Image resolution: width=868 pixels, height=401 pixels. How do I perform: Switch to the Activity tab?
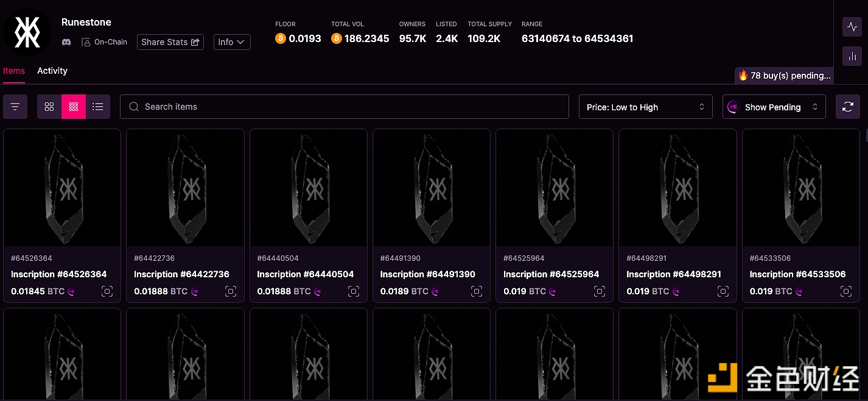click(52, 71)
